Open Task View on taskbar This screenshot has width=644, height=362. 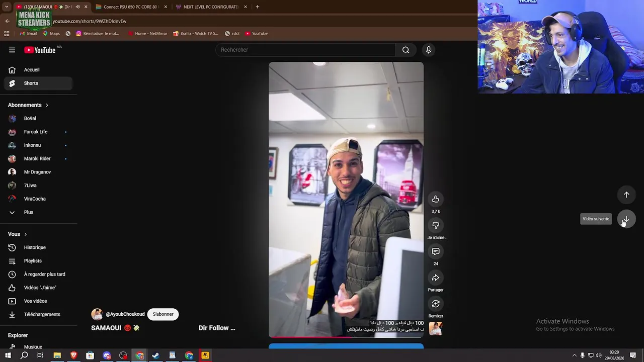(40, 355)
